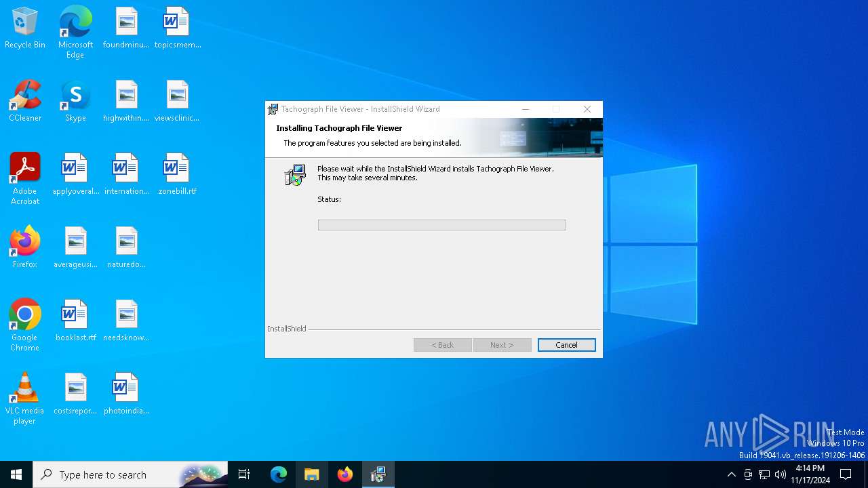Image resolution: width=868 pixels, height=488 pixels.
Task: Click the volume speaker tray icon
Action: point(781,474)
